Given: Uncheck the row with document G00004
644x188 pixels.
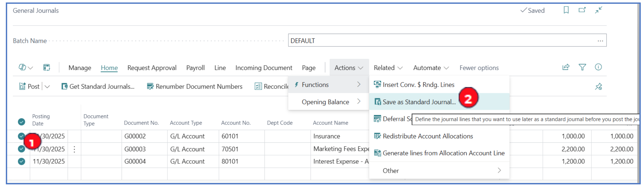Looking at the screenshot, I should pyautogui.click(x=21, y=162).
